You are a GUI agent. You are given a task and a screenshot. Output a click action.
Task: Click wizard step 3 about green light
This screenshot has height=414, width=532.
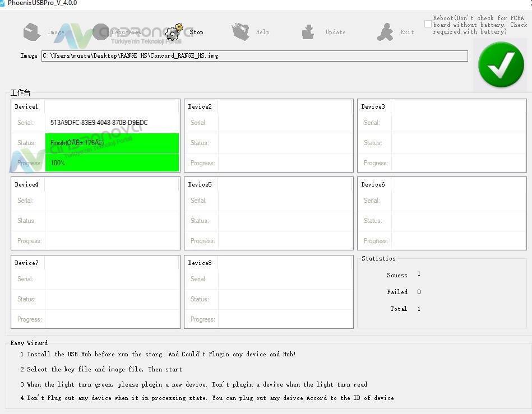coord(194,384)
